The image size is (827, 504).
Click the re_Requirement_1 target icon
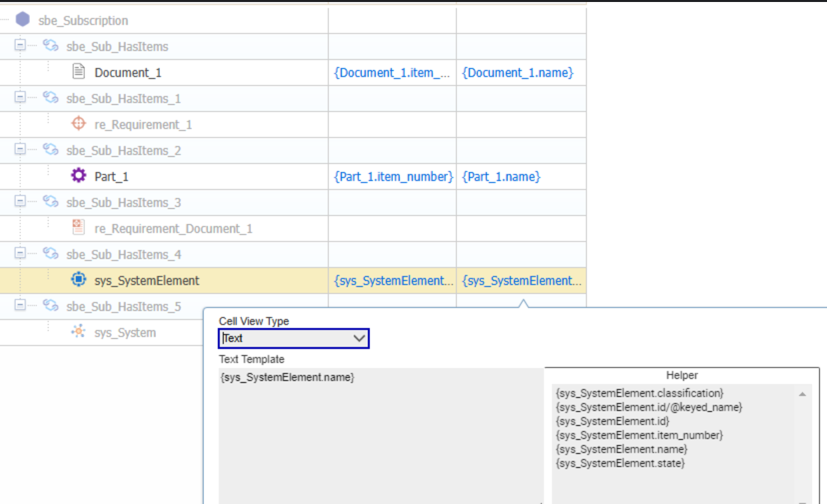(x=79, y=124)
